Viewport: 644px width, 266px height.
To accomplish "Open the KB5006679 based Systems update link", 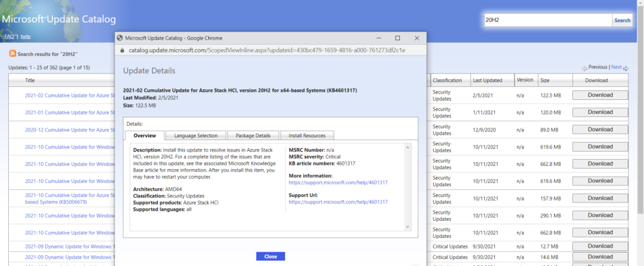I will point(70,198).
